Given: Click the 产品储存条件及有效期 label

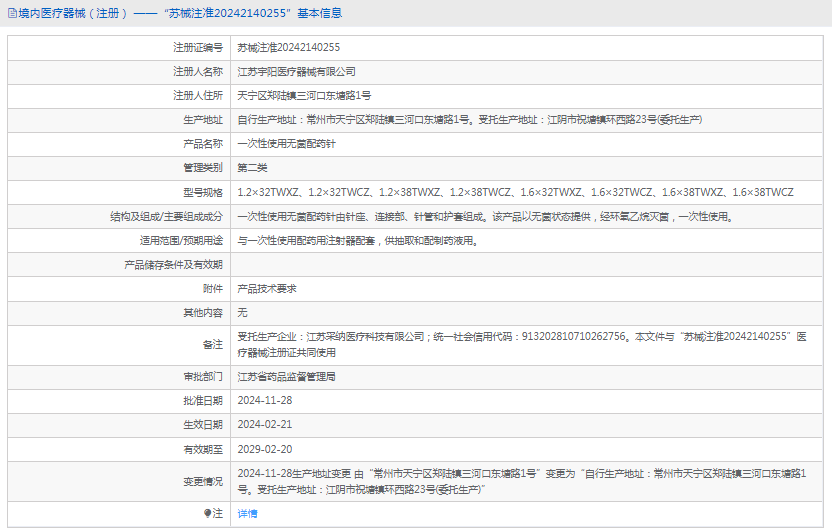Looking at the screenshot, I should (174, 265).
